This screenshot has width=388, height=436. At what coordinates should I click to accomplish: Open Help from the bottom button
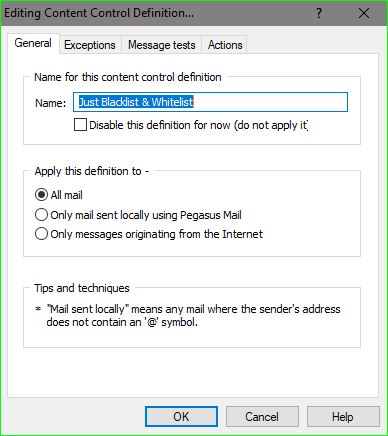pos(343,417)
